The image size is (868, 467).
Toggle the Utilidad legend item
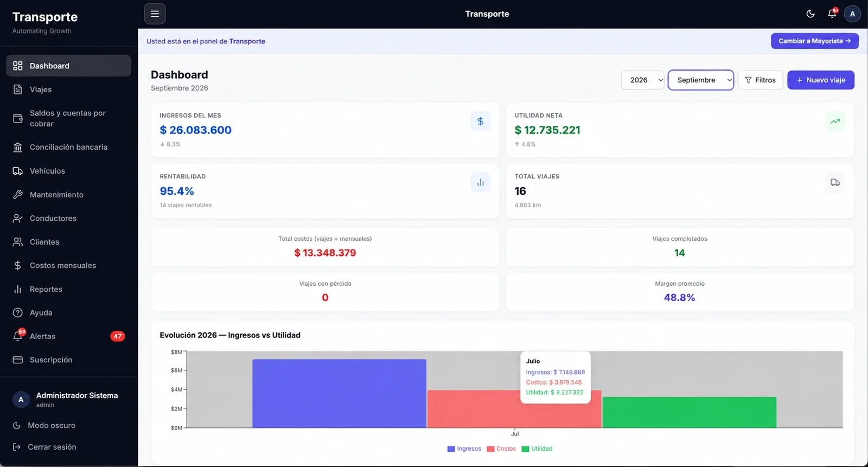(537, 449)
